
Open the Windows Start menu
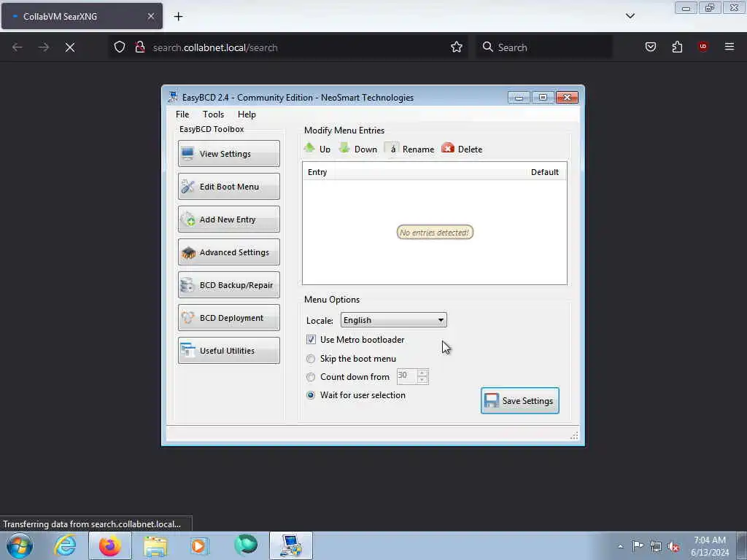tap(20, 545)
